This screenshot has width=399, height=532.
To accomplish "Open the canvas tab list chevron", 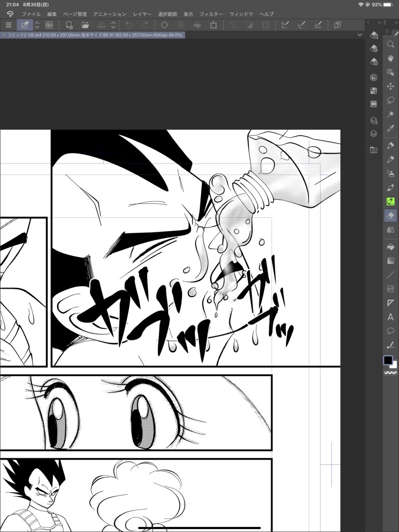I will tap(360, 35).
